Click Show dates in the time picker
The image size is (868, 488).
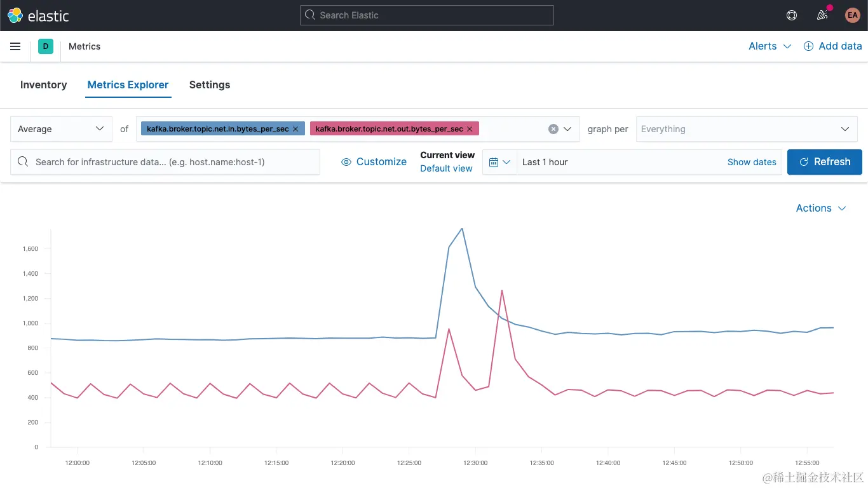pyautogui.click(x=752, y=162)
